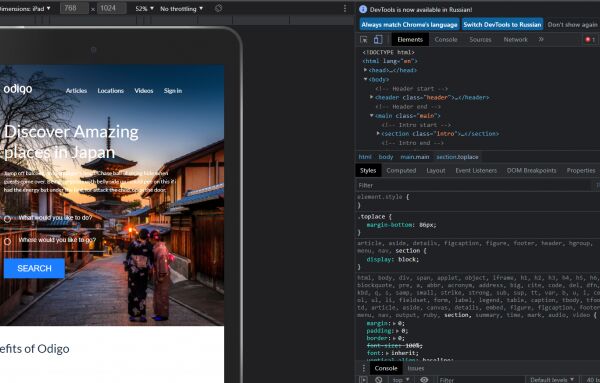The width and height of the screenshot is (600, 383).
Task: Open the device toolbar three-dot menu
Action: pyautogui.click(x=345, y=8)
